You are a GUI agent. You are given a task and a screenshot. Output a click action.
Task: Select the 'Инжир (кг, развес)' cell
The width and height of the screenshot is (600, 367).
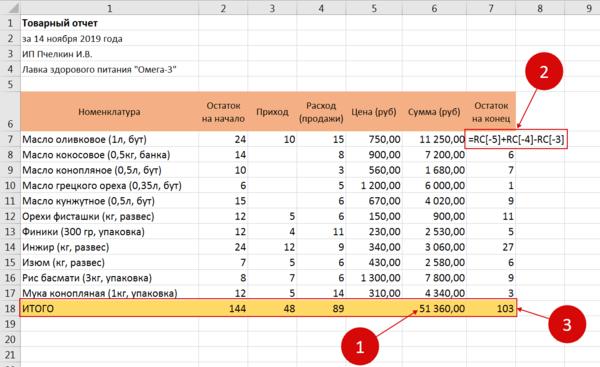point(109,247)
